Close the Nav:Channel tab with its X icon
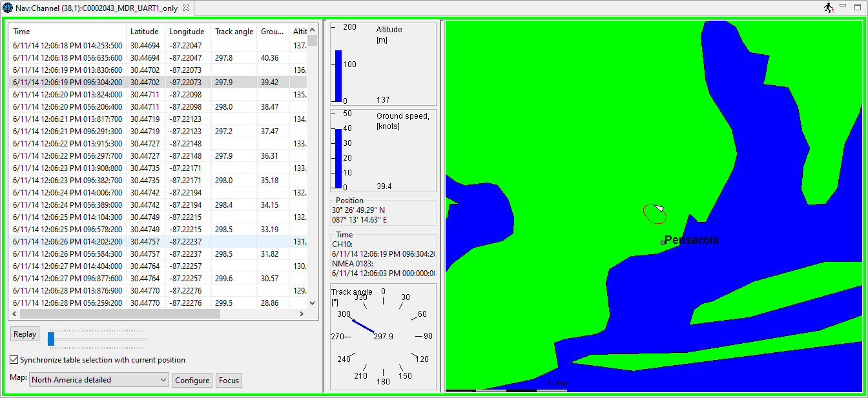This screenshot has width=868, height=398. tap(186, 8)
